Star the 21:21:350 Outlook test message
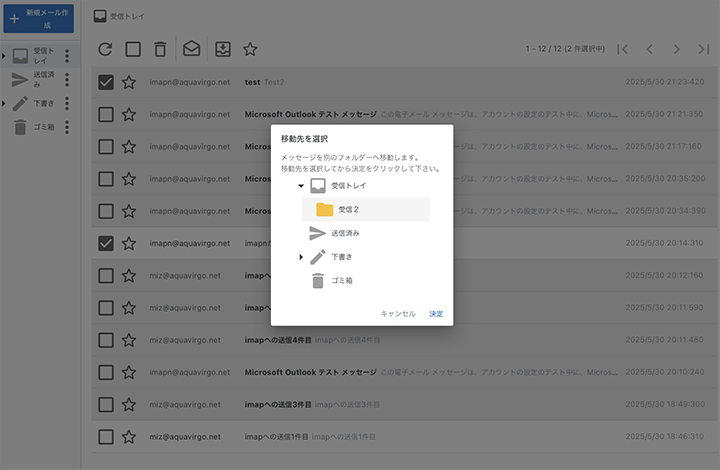The width and height of the screenshot is (720, 470). pos(129,114)
